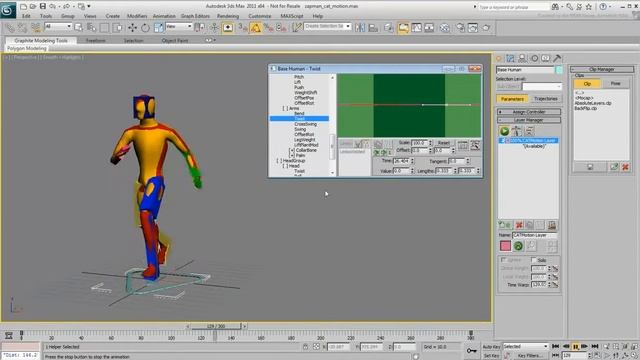Image resolution: width=640 pixels, height=360 pixels.
Task: Click the object color swatch beside Base Human name
Action: click(x=559, y=70)
